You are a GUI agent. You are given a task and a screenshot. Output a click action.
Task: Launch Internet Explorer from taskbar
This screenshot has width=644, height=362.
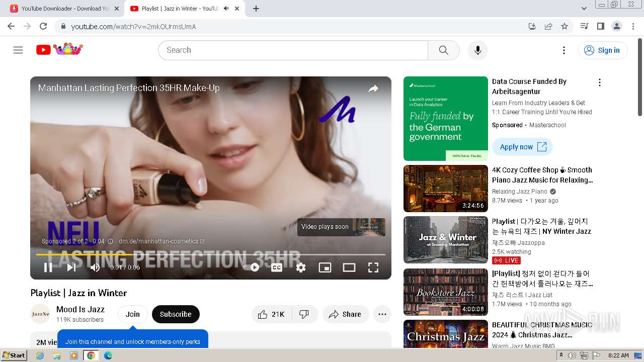(40, 355)
